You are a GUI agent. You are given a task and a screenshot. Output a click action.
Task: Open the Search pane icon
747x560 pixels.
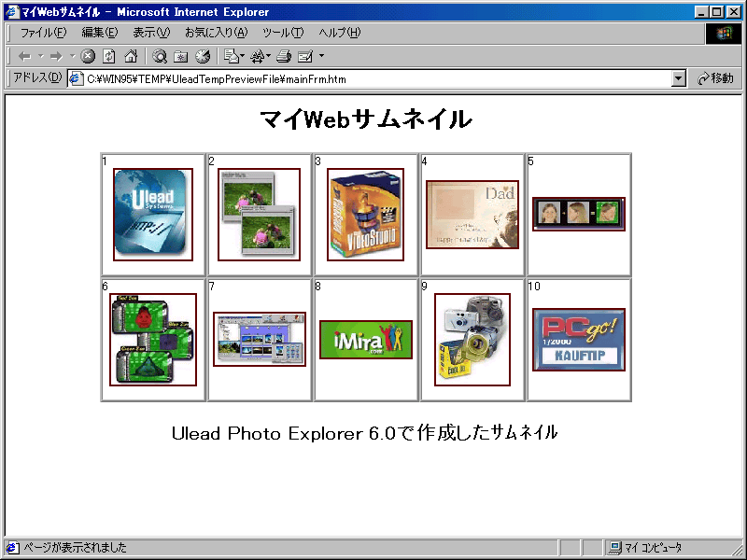[160, 56]
